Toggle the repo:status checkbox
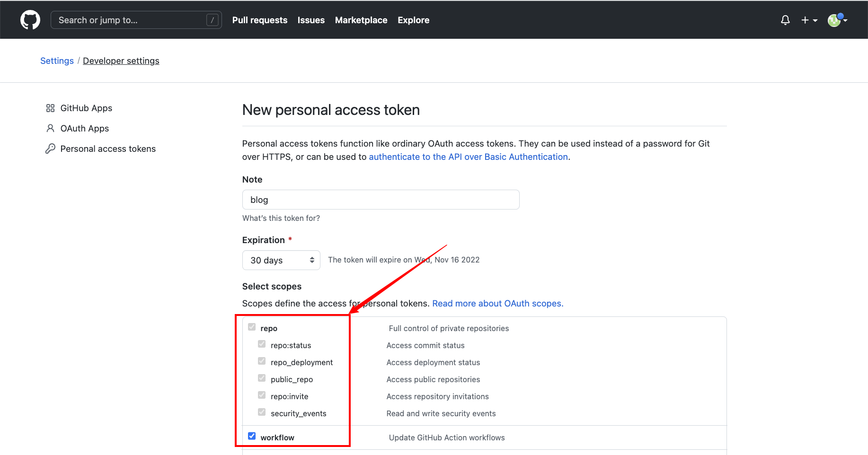Screen dimensions: 868x455 pos(262,344)
